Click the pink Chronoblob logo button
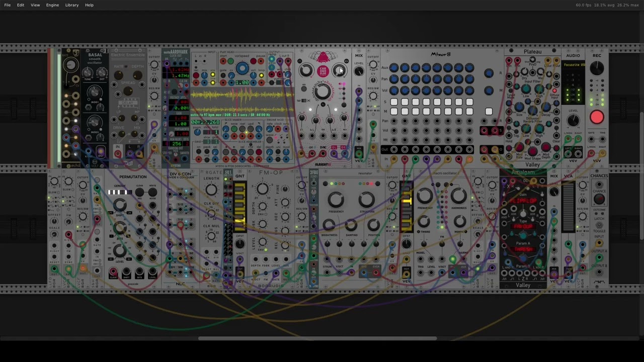Viewport: 644px width, 362px height. [x=323, y=71]
